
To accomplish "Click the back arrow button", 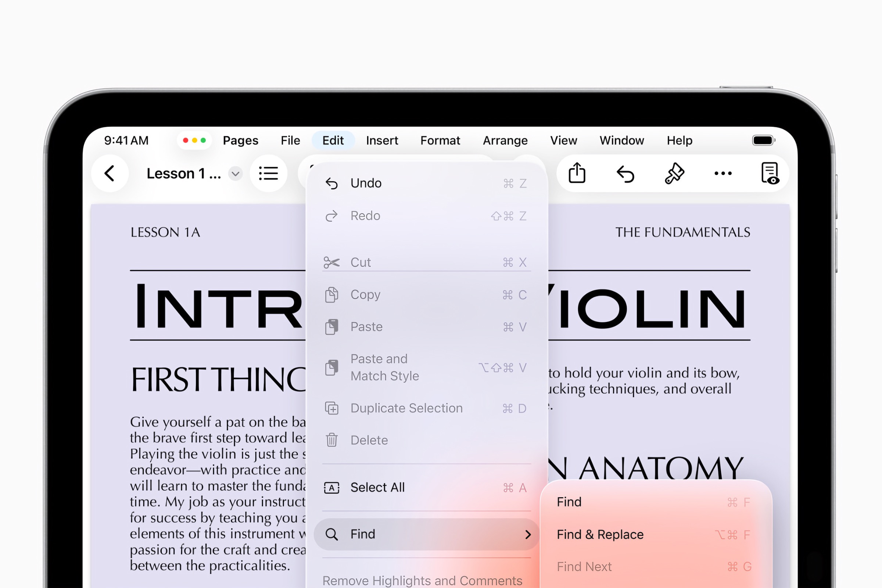I will point(110,173).
